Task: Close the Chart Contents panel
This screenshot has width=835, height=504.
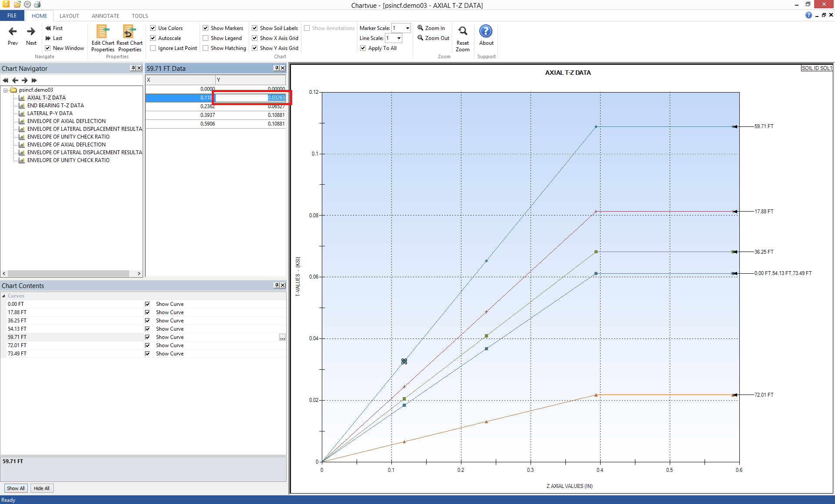Action: click(x=283, y=285)
